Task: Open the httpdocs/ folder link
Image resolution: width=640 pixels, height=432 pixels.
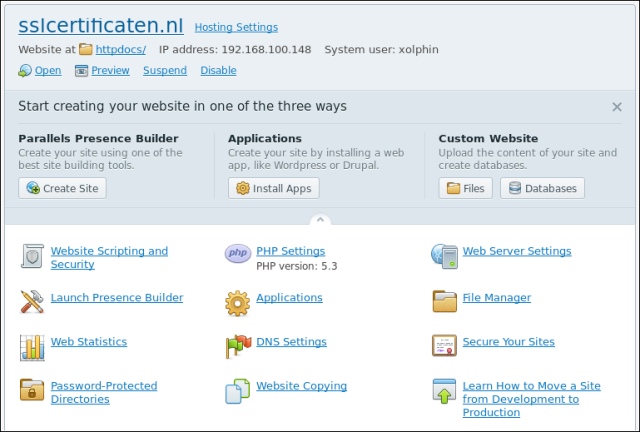Action: coord(121,49)
